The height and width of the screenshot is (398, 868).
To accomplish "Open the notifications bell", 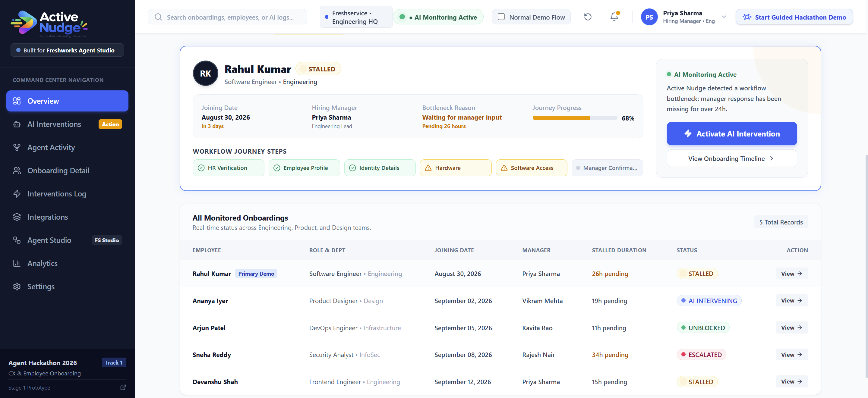I will point(614,17).
